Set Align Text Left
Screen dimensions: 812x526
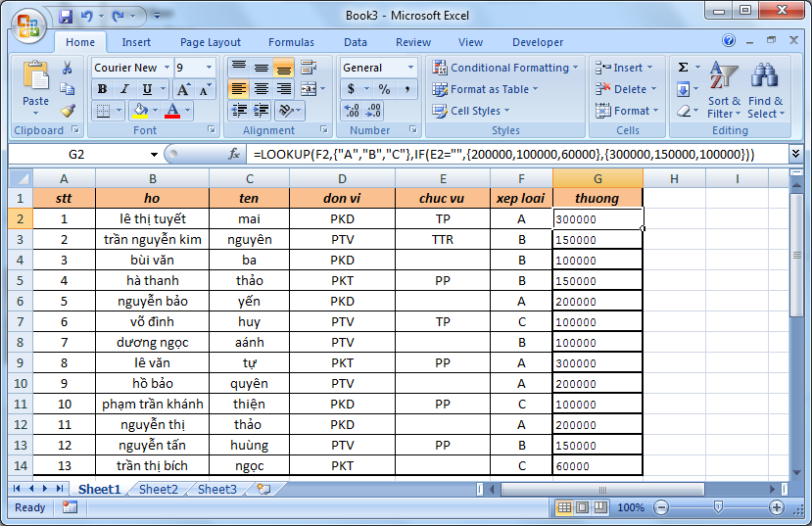239,89
